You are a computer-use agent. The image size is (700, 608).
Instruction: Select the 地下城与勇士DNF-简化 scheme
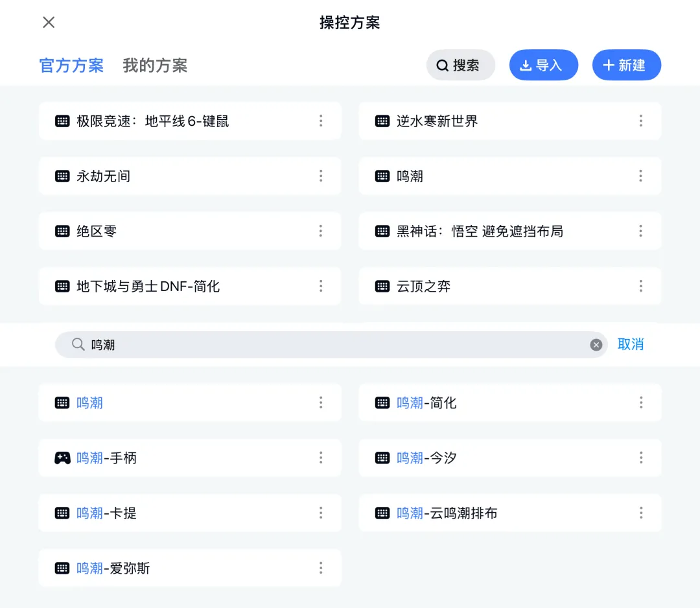point(190,286)
